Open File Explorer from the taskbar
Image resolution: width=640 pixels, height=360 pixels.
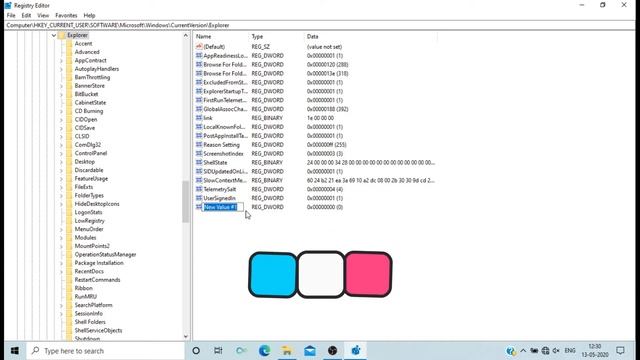pyautogui.click(x=287, y=351)
